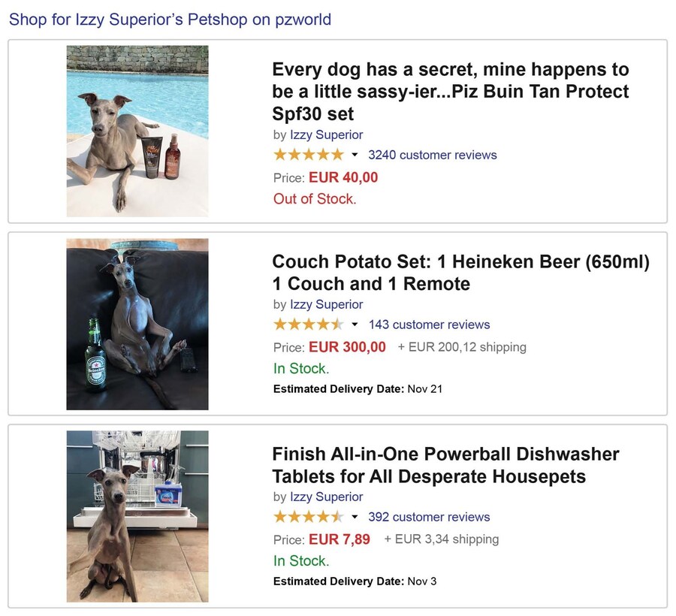The width and height of the screenshot is (676, 616).
Task: Click the dog by the pool thumbnail
Action: coord(137,131)
